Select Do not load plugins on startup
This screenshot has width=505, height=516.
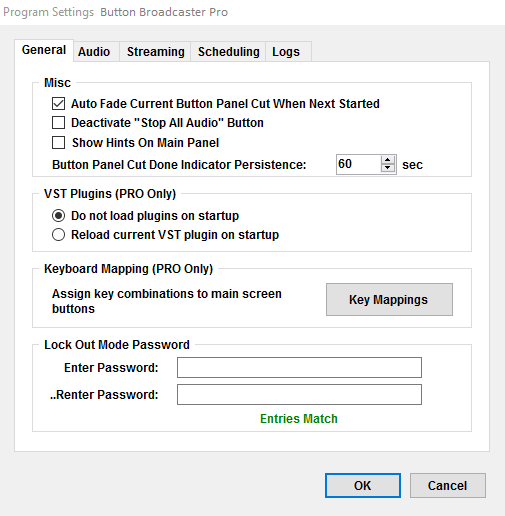pos(58,216)
